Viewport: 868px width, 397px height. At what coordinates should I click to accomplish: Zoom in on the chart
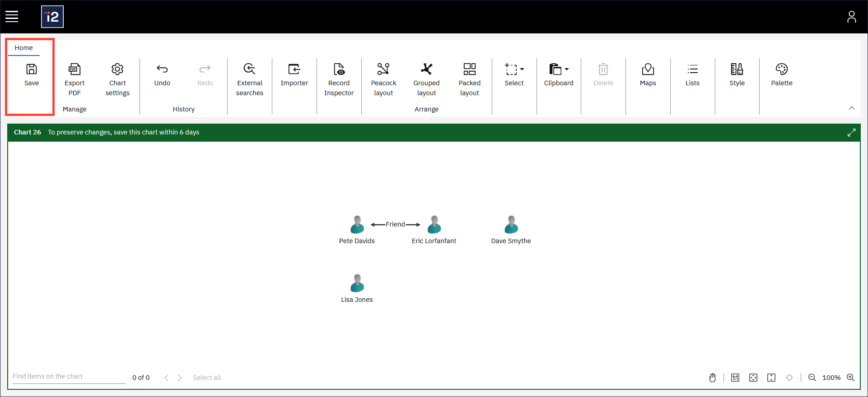850,378
